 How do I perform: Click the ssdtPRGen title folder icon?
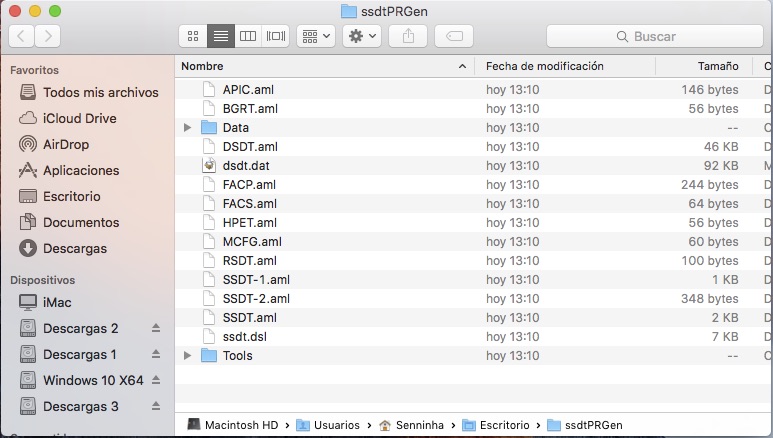coord(349,11)
